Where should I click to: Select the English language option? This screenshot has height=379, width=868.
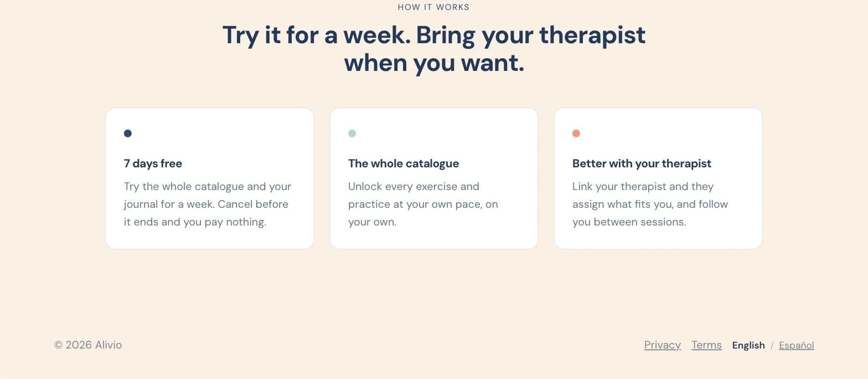click(x=748, y=346)
